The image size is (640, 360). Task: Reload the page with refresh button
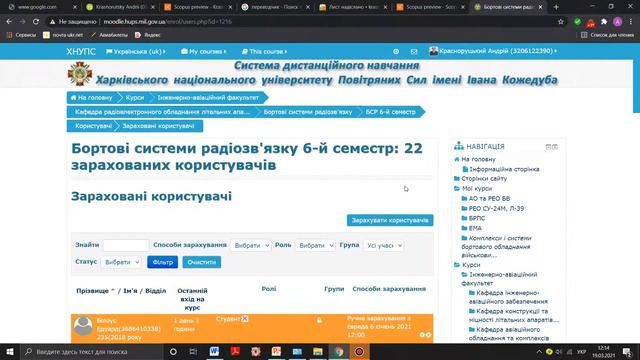pos(36,22)
